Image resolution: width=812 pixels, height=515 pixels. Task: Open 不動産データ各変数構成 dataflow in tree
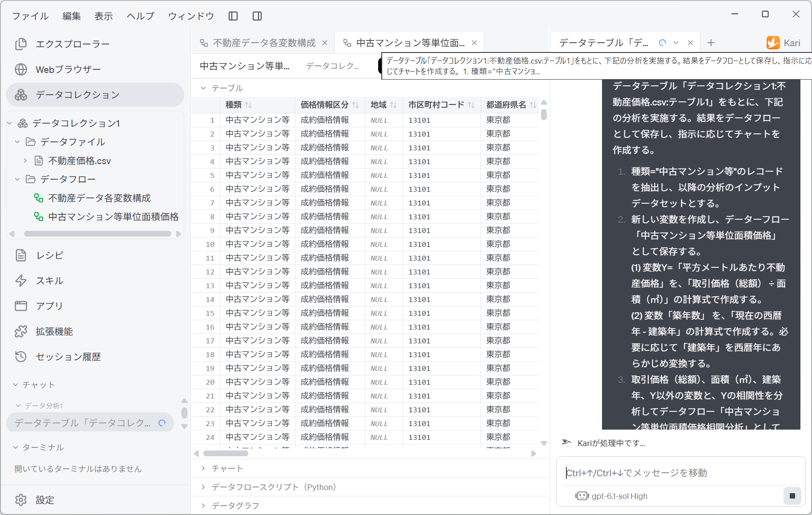pos(100,198)
